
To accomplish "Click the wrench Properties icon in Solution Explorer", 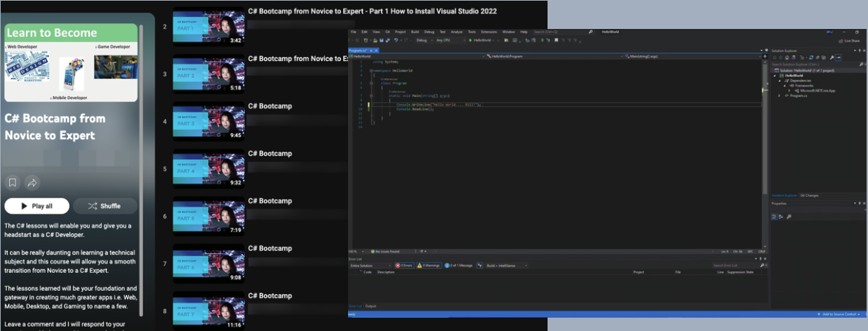I will [831, 57].
